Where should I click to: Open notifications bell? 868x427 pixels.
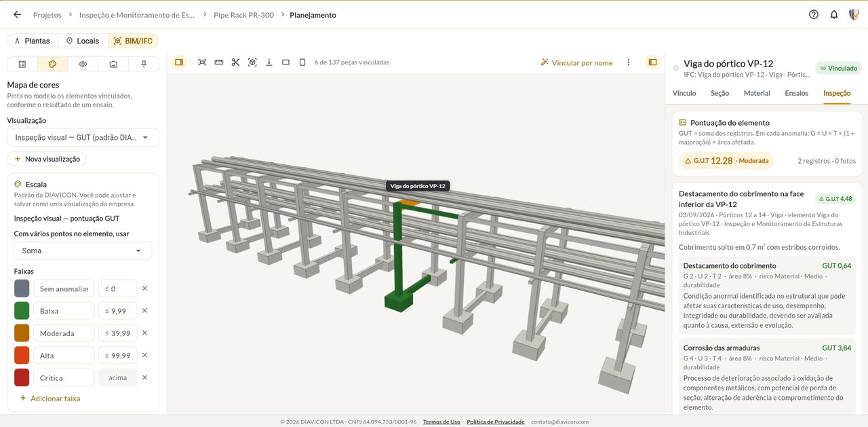pyautogui.click(x=834, y=14)
